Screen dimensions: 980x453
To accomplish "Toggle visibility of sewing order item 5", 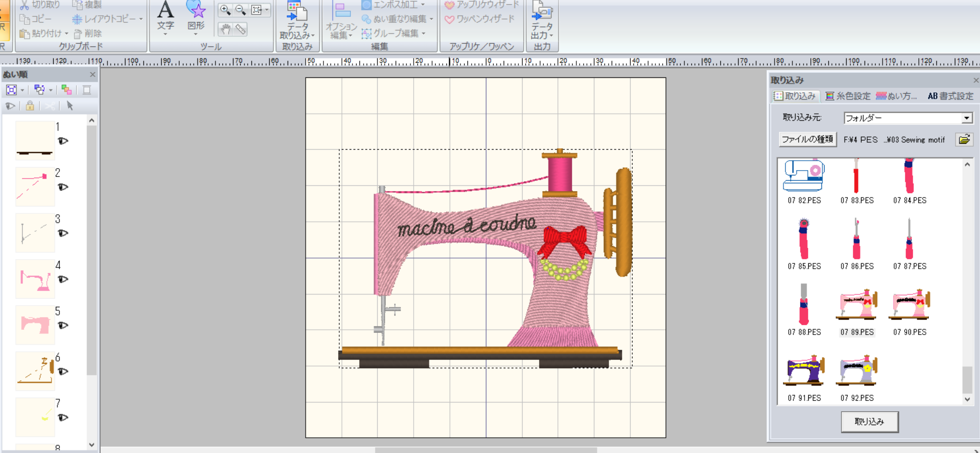I will coord(63,326).
